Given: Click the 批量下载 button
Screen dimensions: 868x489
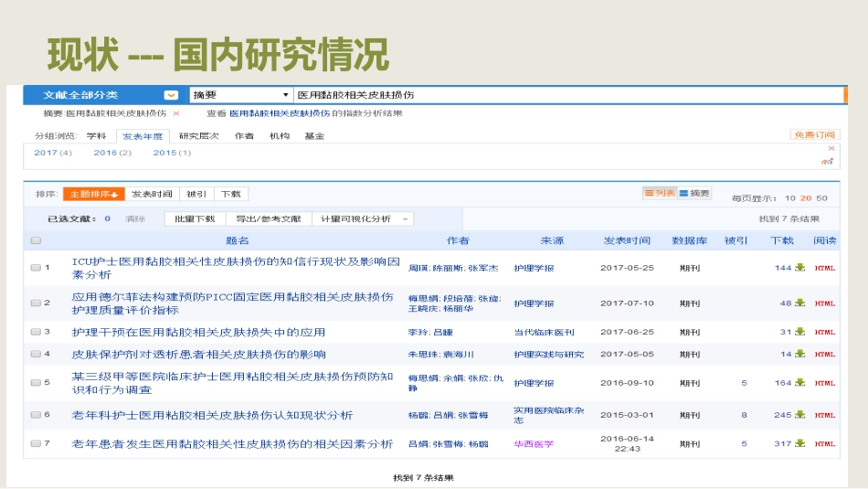Looking at the screenshot, I should 195,218.
